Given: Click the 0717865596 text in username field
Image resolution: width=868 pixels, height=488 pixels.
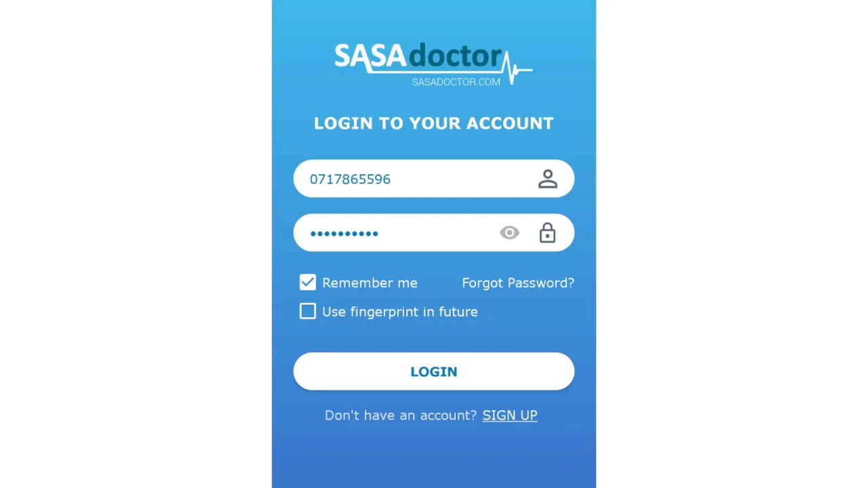Looking at the screenshot, I should (350, 180).
